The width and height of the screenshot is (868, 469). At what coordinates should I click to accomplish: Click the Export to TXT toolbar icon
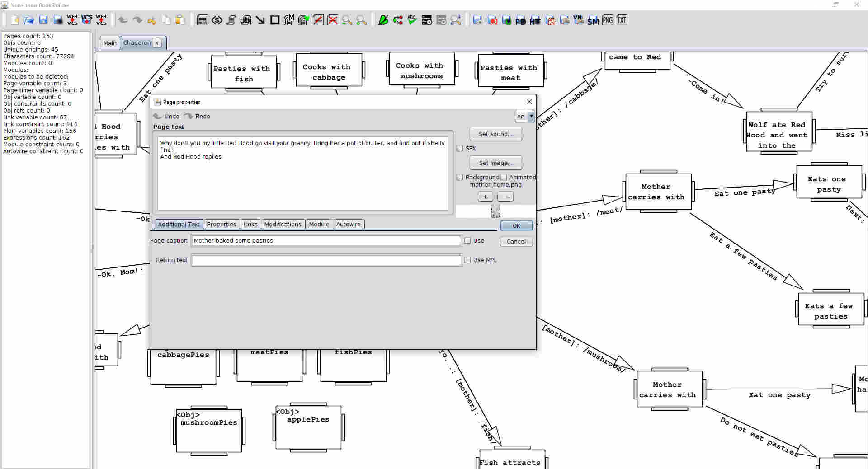click(622, 20)
